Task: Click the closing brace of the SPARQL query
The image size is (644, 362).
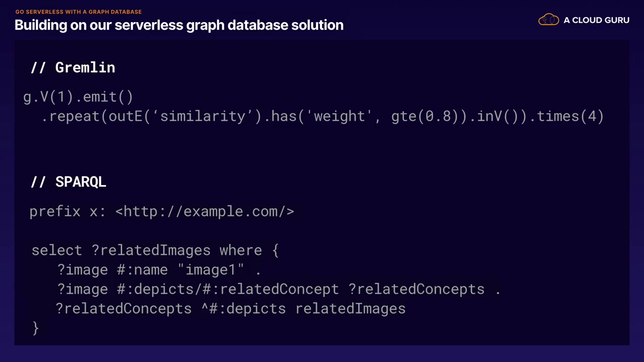Action: coord(35,328)
